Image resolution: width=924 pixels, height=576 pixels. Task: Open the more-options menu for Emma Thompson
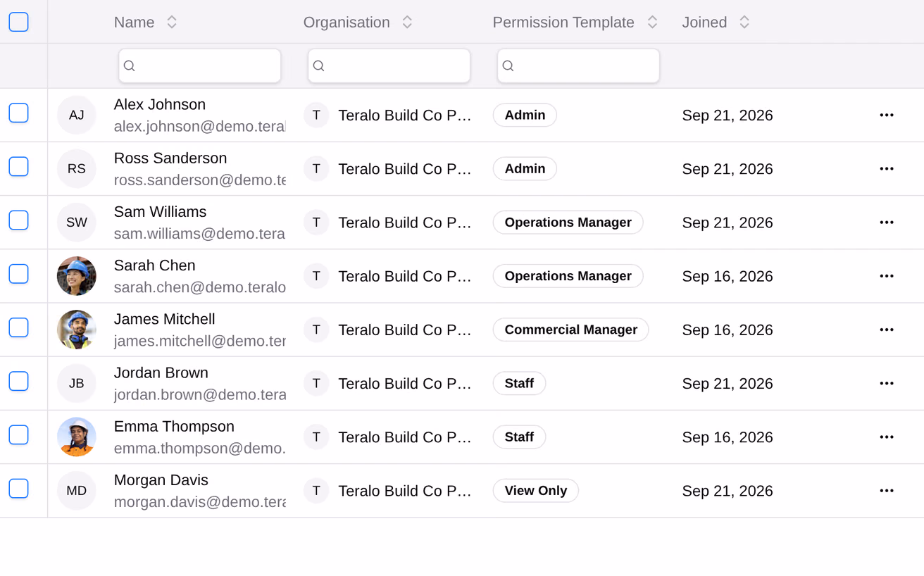click(887, 437)
